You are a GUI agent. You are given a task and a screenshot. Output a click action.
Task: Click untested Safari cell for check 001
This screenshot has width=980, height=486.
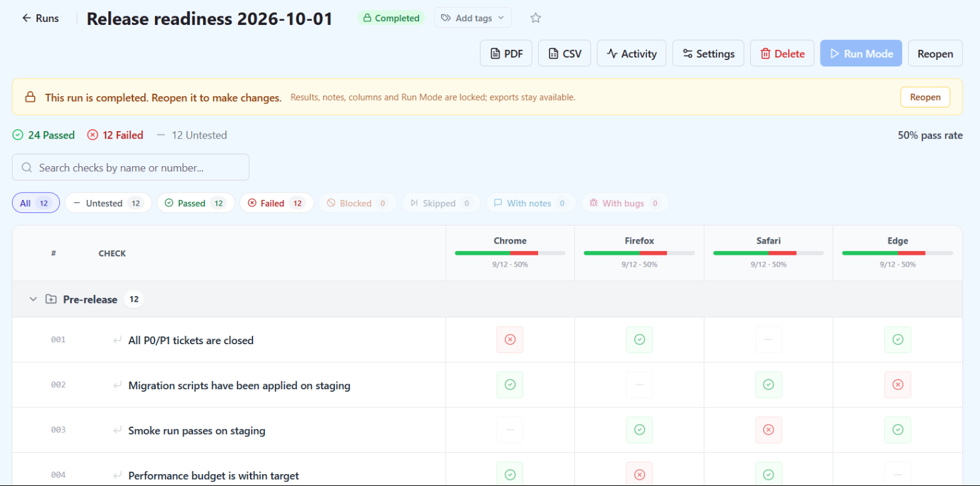[x=769, y=340]
